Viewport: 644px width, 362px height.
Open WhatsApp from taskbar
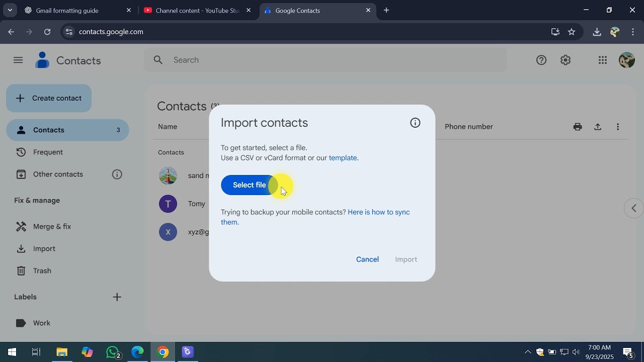[113, 352]
